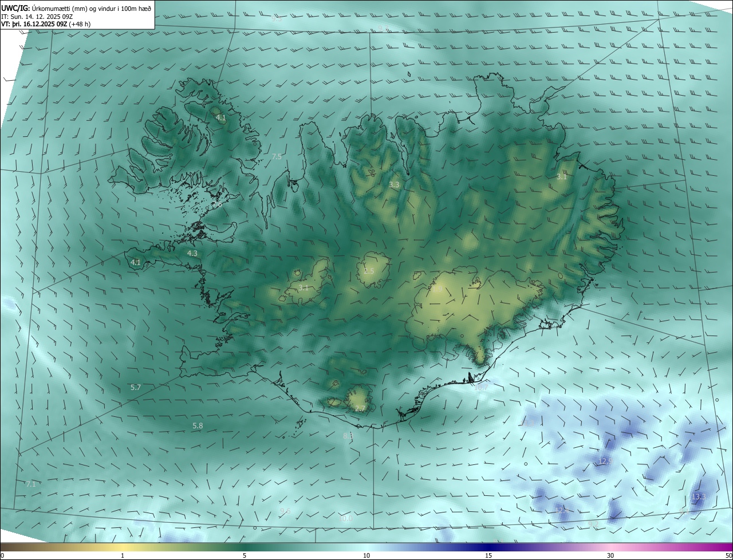Click the 5.8 value over the southwest ocean
The image size is (733, 560).
[198, 426]
